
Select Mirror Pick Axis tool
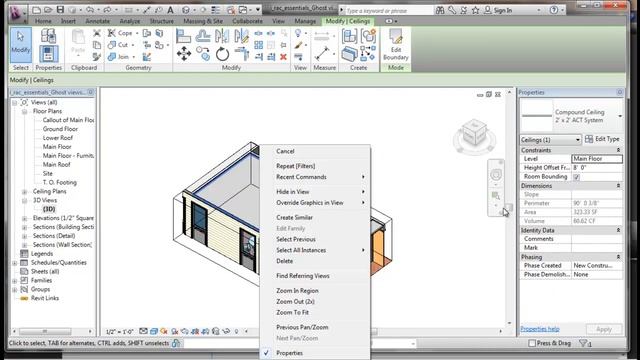point(222,36)
